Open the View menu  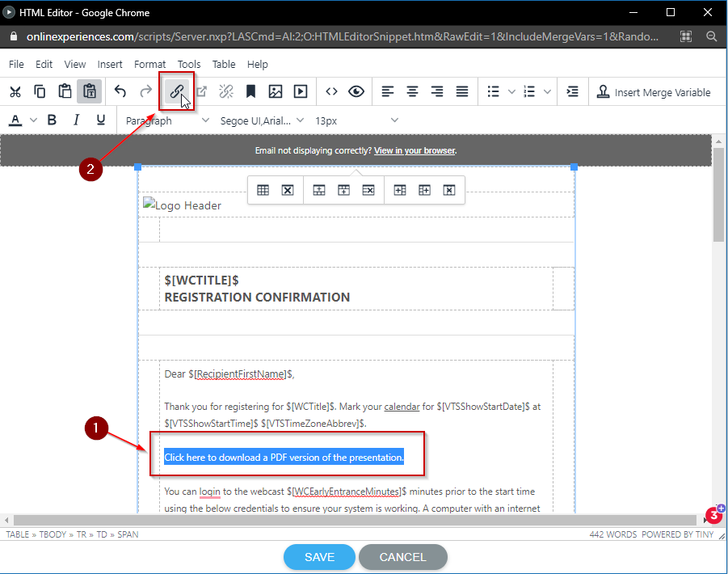(75, 64)
